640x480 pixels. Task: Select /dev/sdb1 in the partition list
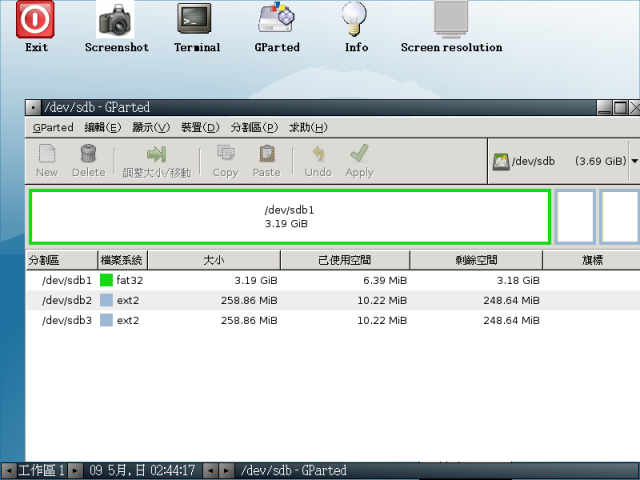(67, 280)
